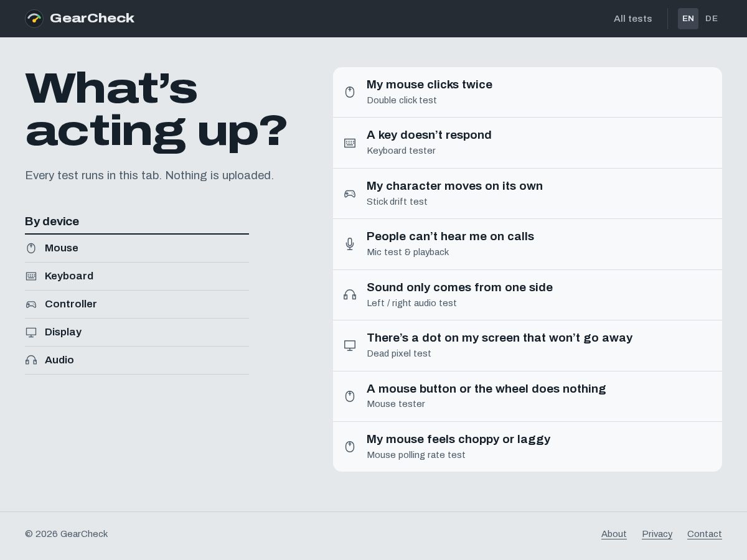Switch language to EN
The image size is (747, 560).
tap(688, 19)
